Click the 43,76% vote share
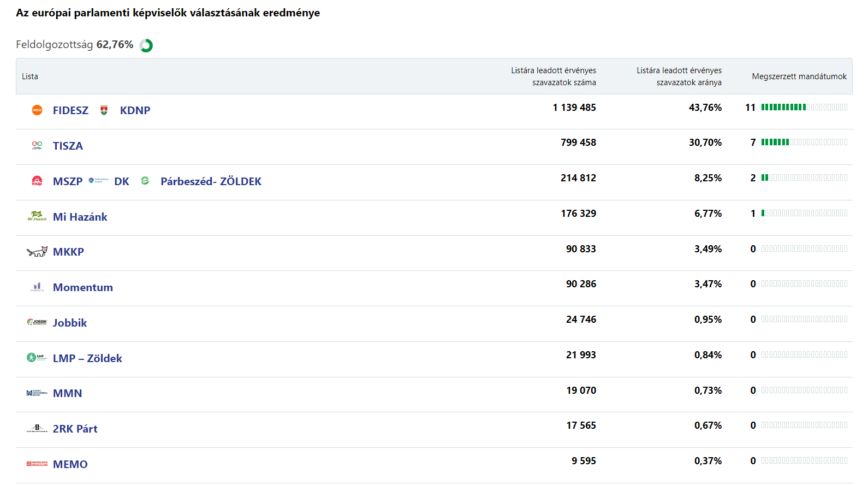Screen dimensions: 868x485 [x=705, y=108]
